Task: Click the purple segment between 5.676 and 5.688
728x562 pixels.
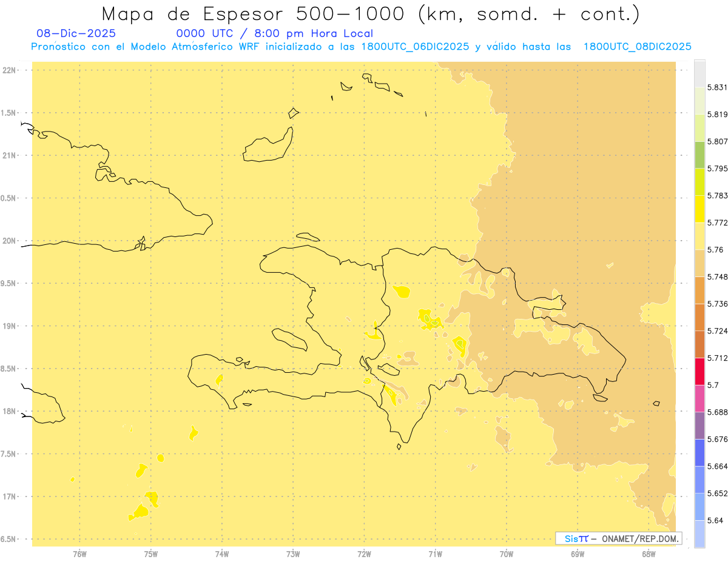Action: click(x=699, y=426)
